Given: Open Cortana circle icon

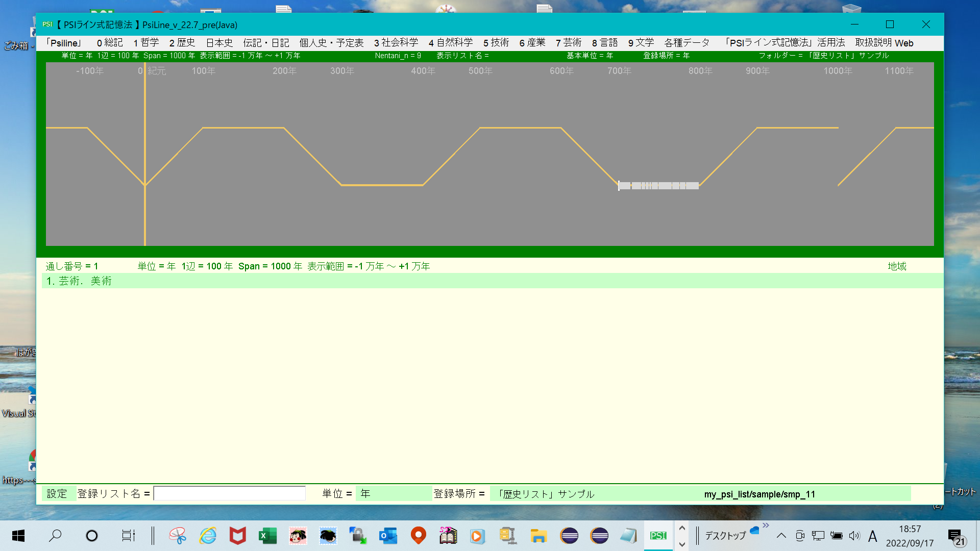Looking at the screenshot, I should point(92,536).
